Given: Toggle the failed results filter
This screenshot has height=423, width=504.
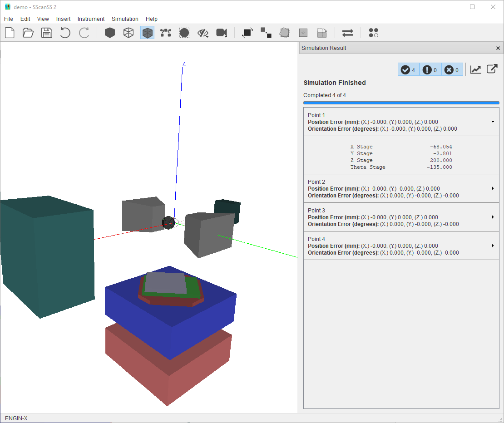Looking at the screenshot, I should click(452, 70).
